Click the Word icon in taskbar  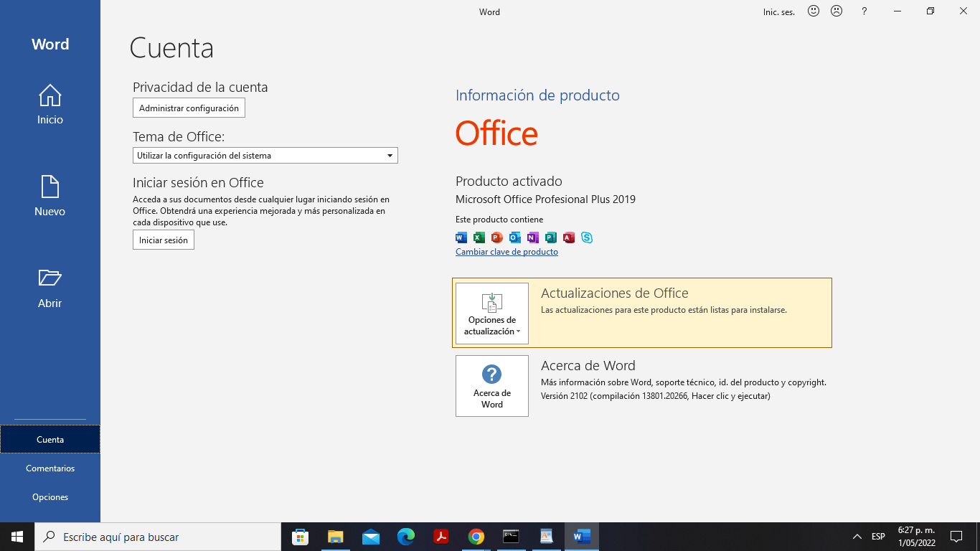582,537
